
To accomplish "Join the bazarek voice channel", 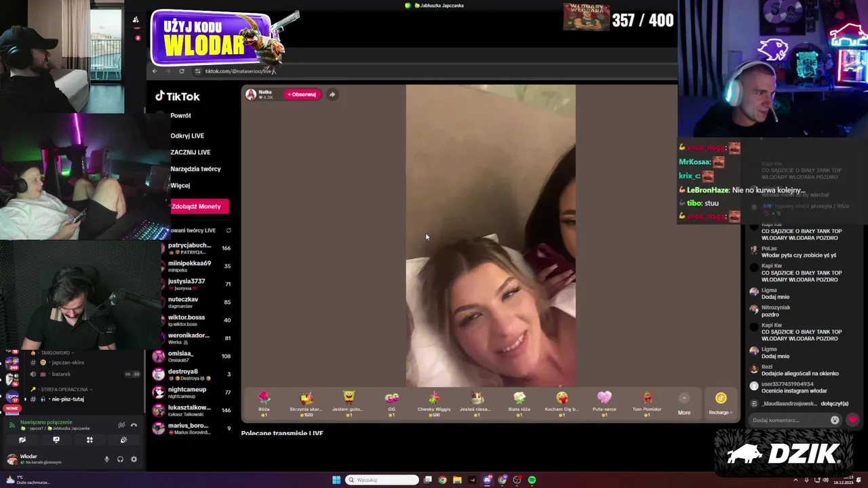I will pos(61,374).
